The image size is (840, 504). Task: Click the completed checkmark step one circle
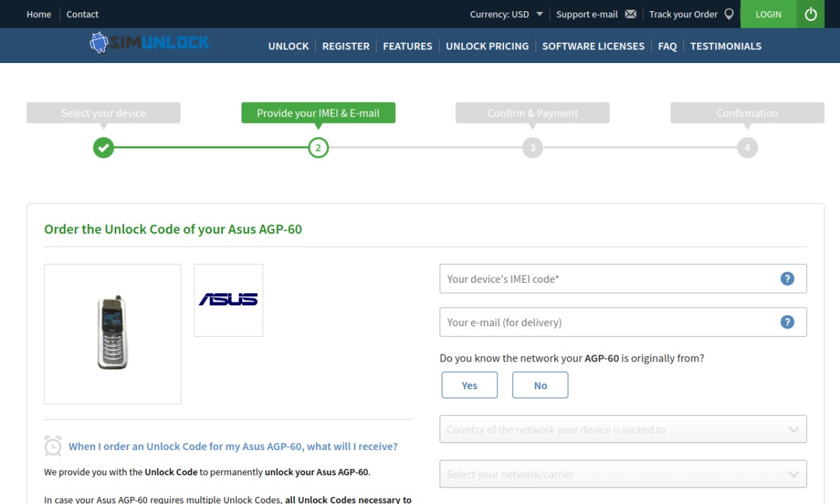(x=103, y=148)
